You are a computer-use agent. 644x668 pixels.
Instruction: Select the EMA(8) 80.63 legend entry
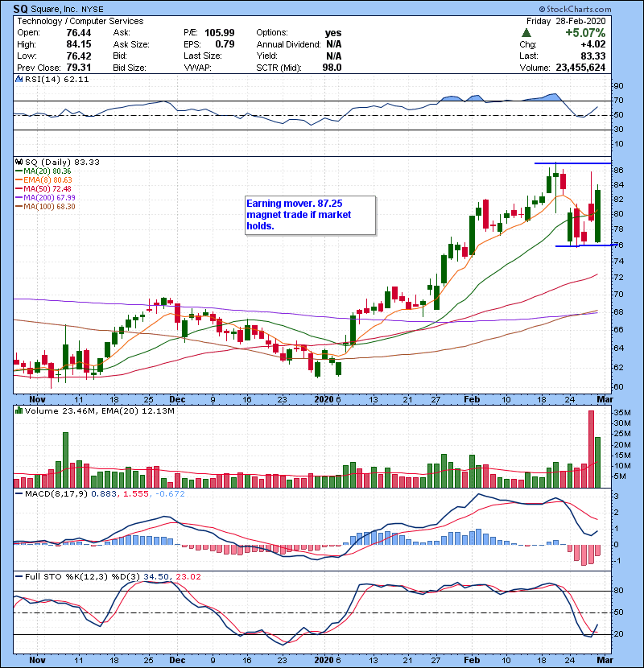(44, 180)
